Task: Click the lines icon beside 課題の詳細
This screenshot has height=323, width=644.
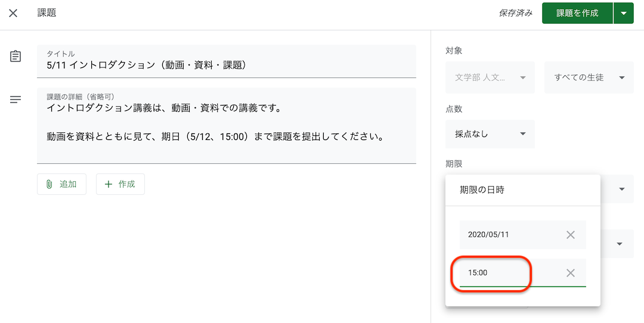Action: tap(15, 100)
